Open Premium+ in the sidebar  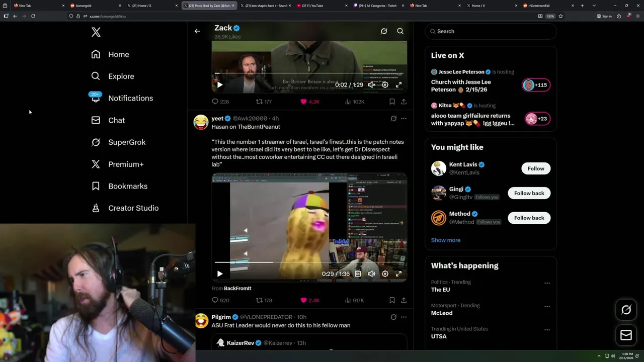coord(117,164)
